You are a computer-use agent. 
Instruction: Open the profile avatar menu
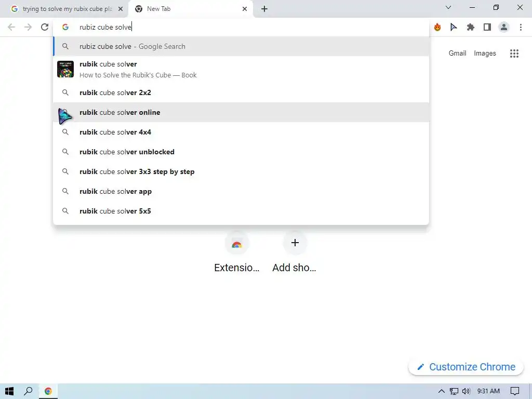[504, 27]
